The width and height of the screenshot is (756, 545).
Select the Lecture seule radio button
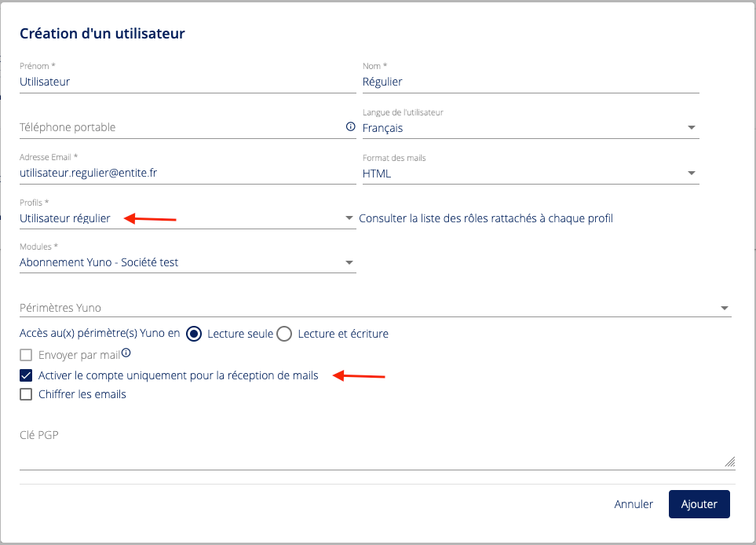tap(195, 334)
